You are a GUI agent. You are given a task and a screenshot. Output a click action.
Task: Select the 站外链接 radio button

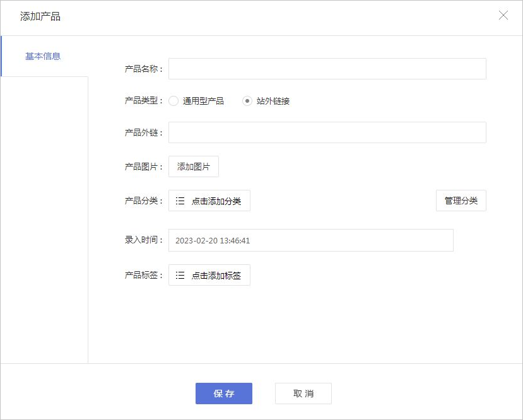tap(247, 101)
